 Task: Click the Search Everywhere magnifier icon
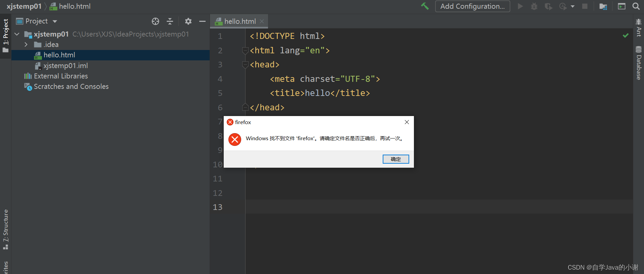tap(636, 6)
